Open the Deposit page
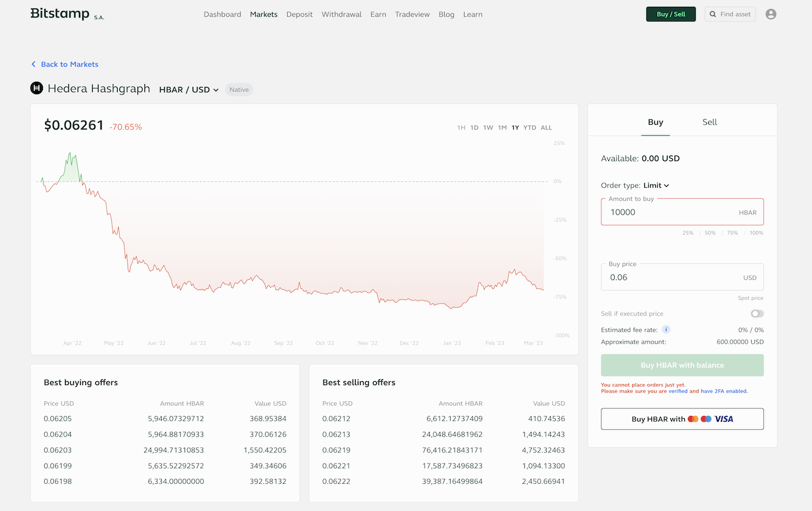This screenshot has height=511, width=812. [299, 15]
